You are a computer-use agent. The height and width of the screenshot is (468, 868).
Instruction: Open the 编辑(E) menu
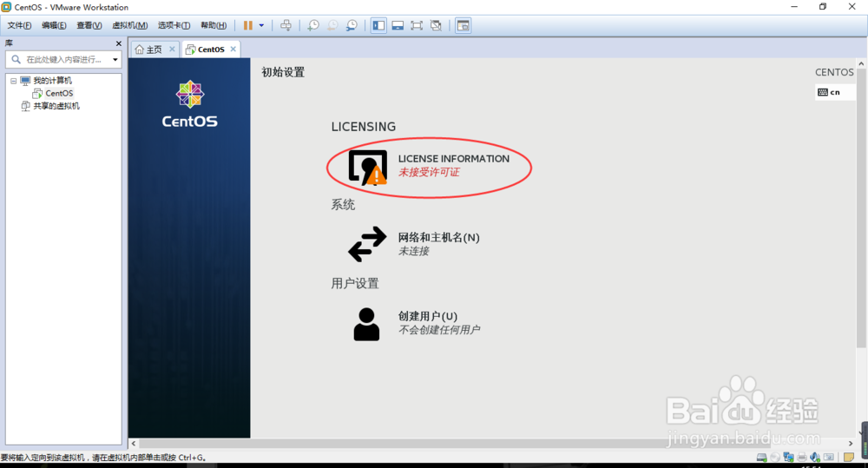click(54, 25)
